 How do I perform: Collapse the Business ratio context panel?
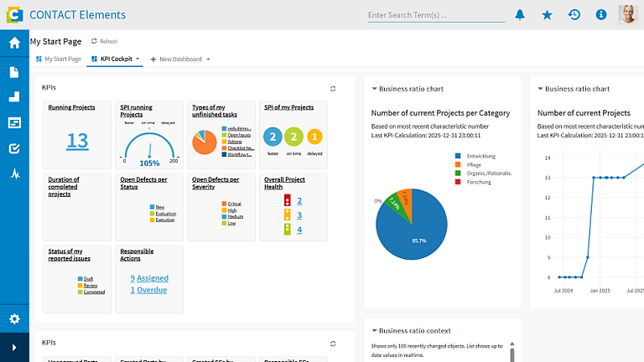point(374,330)
